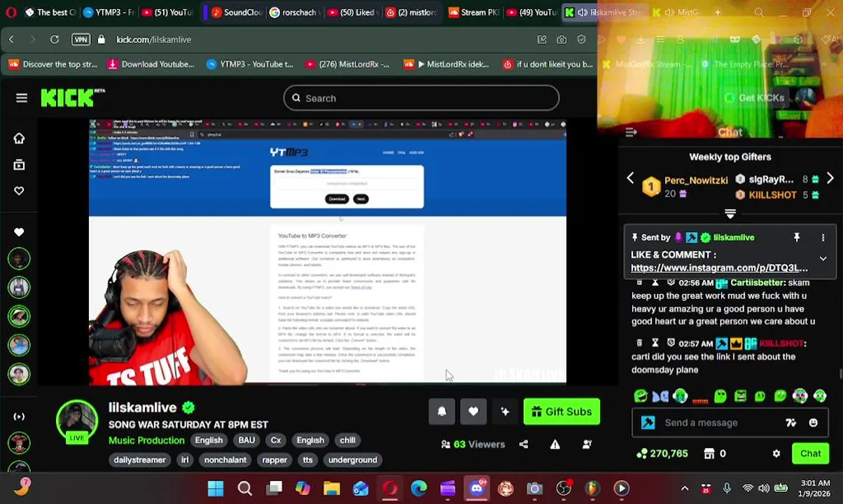
Task: Open the store icon next to 0
Action: tap(709, 454)
